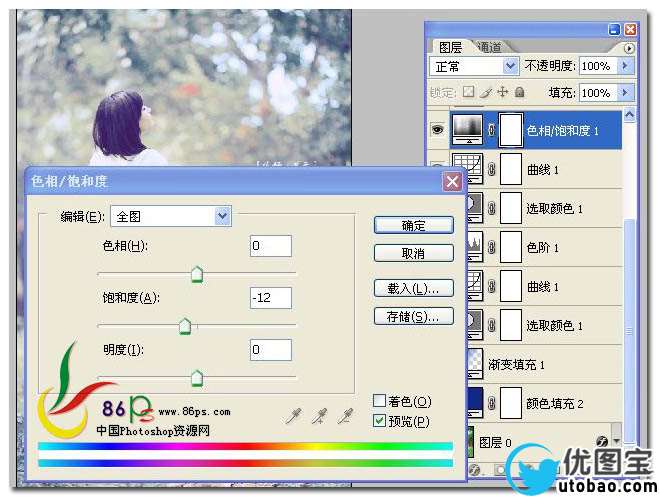Click the 图层 0 layer effects icon
This screenshot has height=500, width=660.
pos(602,441)
